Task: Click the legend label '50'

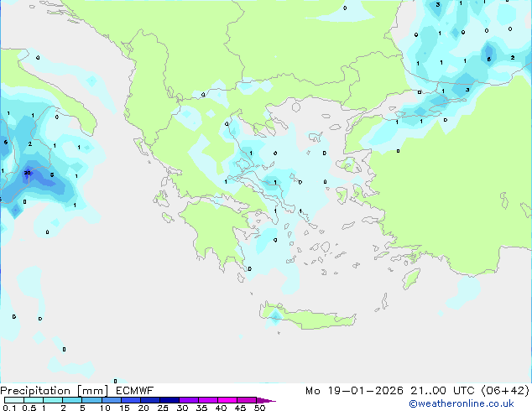Action: 259,408
